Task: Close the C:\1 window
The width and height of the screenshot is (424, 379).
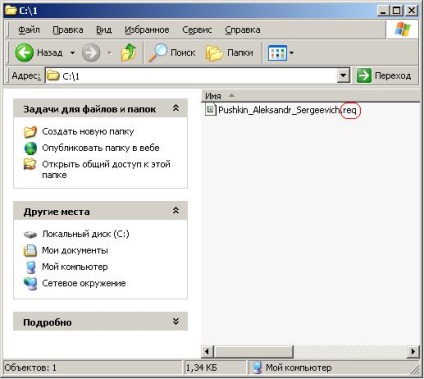Action: (412, 11)
